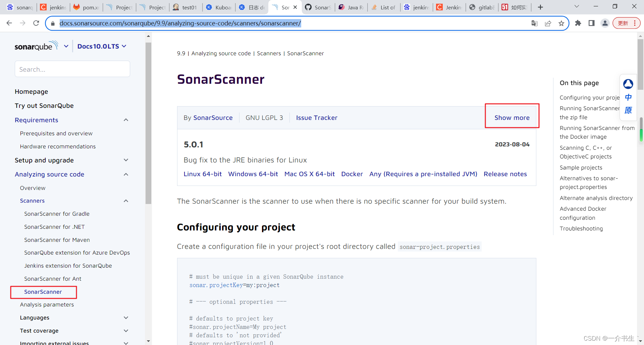Viewport: 644px width, 345px height.
Task: Switch to the first sonarq tab
Action: coord(20,7)
